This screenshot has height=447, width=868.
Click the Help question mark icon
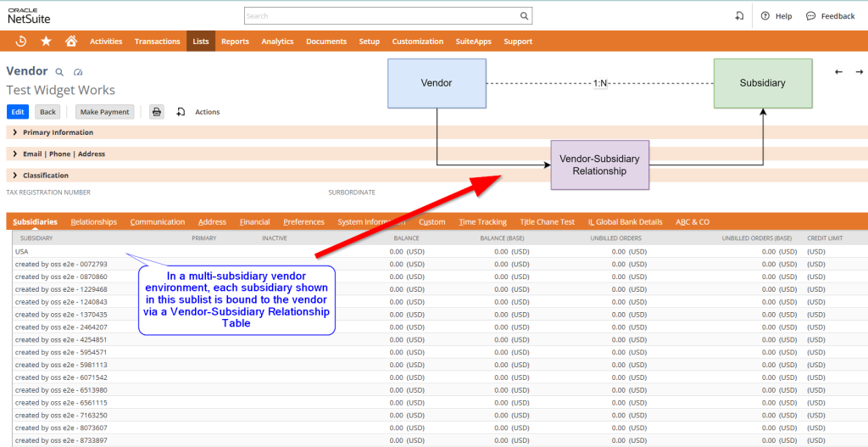pos(765,16)
